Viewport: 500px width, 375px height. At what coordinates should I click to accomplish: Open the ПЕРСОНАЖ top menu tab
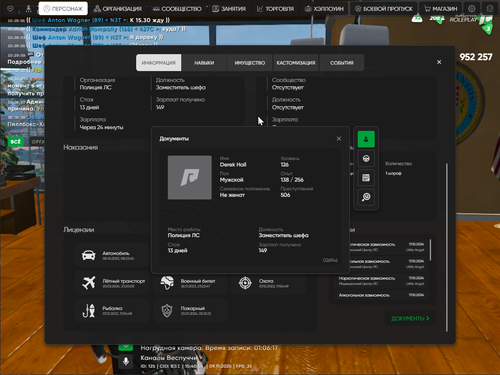point(63,9)
